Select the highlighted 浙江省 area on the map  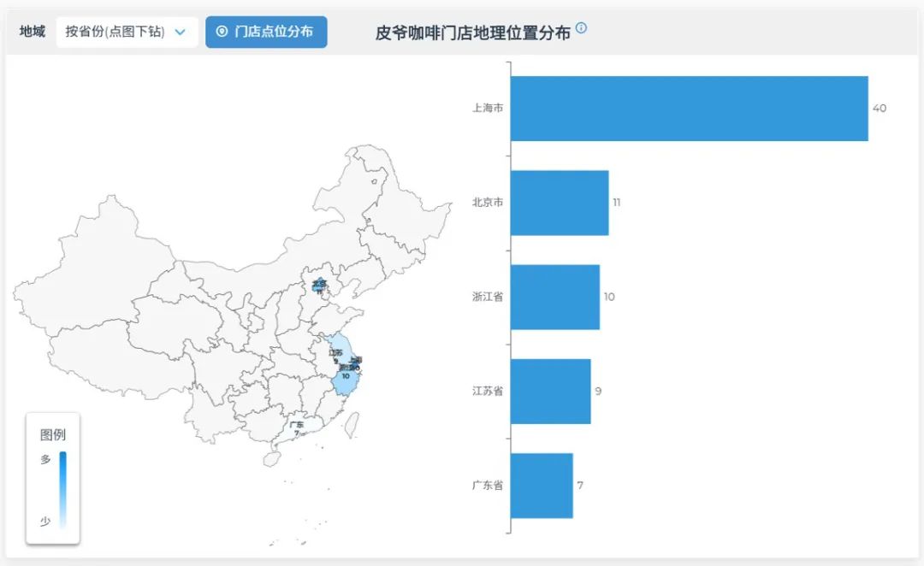coord(346,385)
